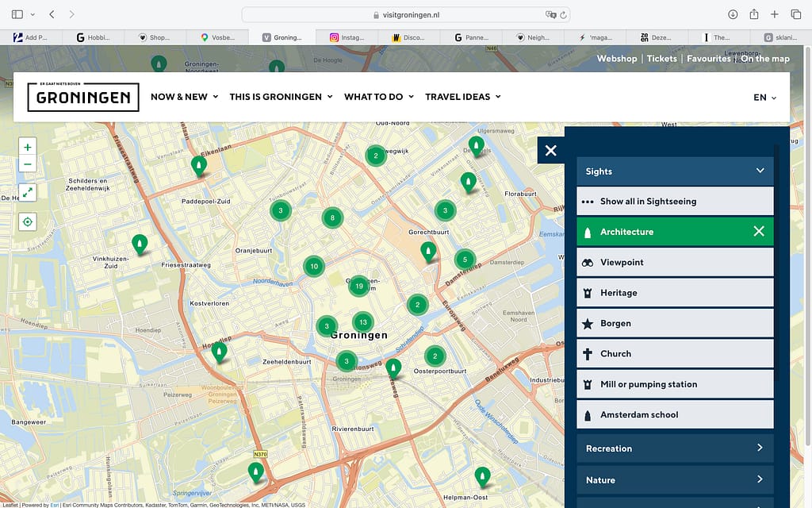Zoom out on the map
Viewport: 812px width, 508px height.
point(28,164)
